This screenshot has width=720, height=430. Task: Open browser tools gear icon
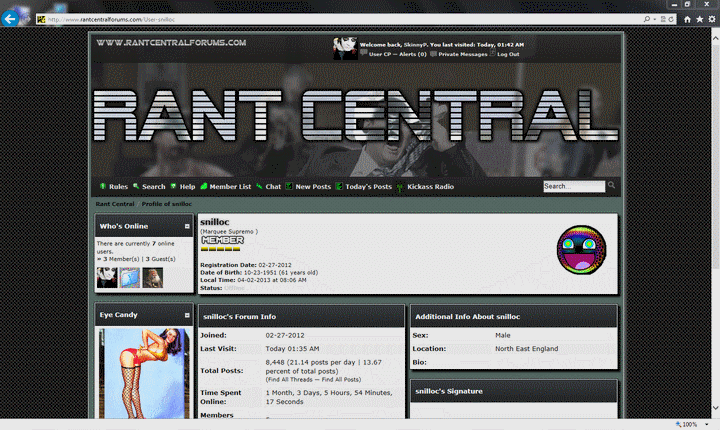click(x=712, y=19)
